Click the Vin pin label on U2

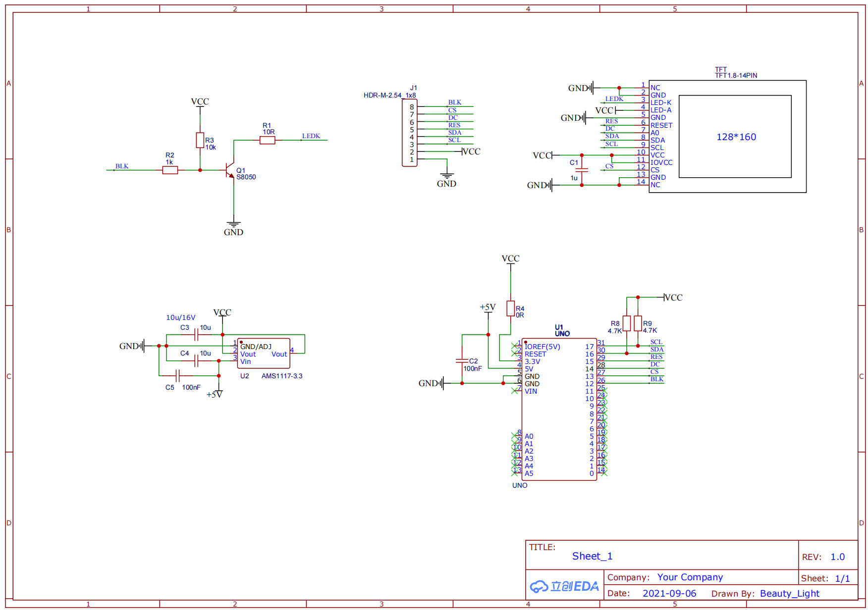(246, 361)
